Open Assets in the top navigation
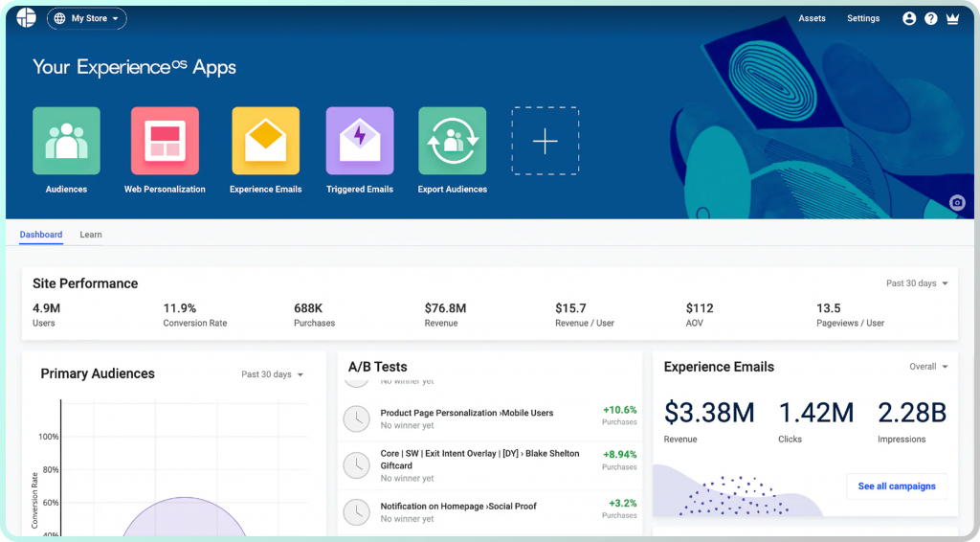Screen dimensions: 980x542 (812, 18)
